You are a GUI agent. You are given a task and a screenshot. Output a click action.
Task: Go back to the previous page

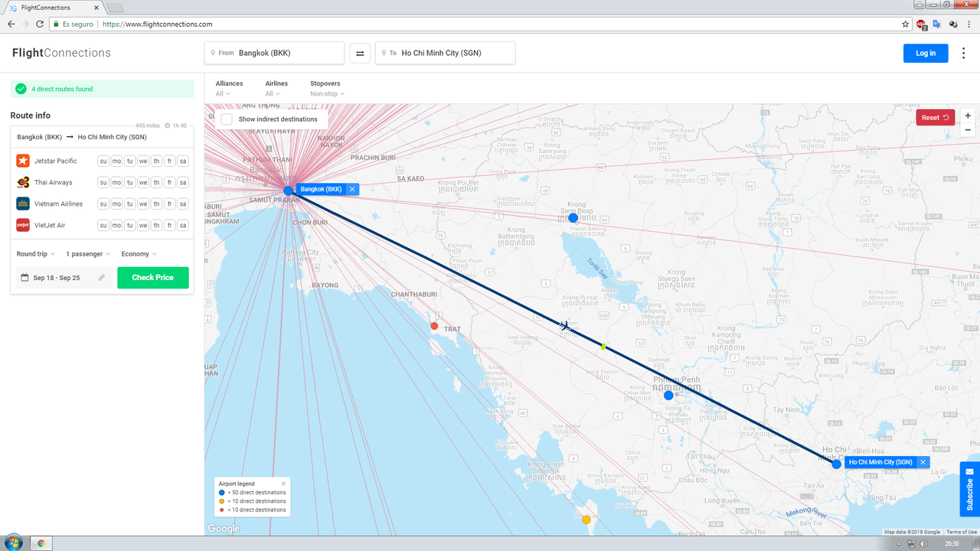[x=11, y=24]
